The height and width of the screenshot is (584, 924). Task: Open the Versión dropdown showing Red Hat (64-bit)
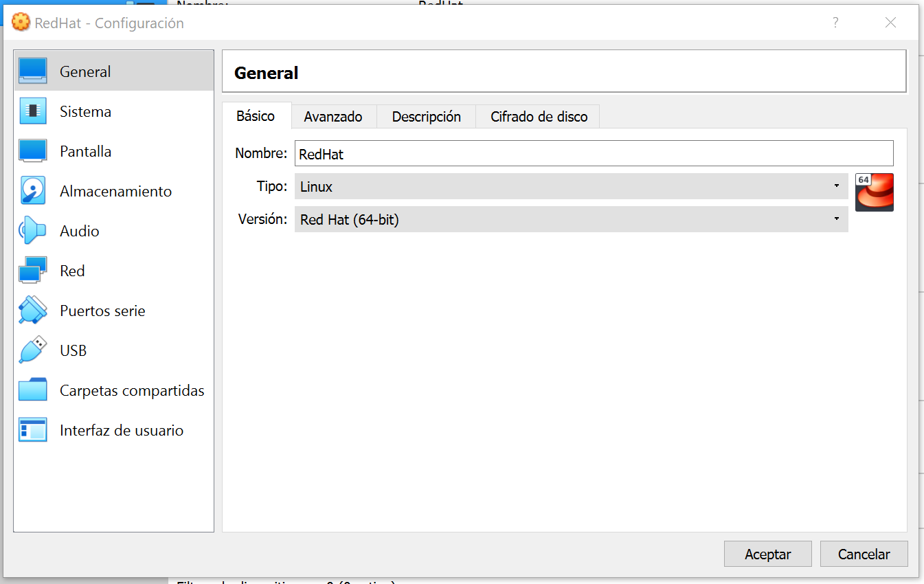click(572, 220)
